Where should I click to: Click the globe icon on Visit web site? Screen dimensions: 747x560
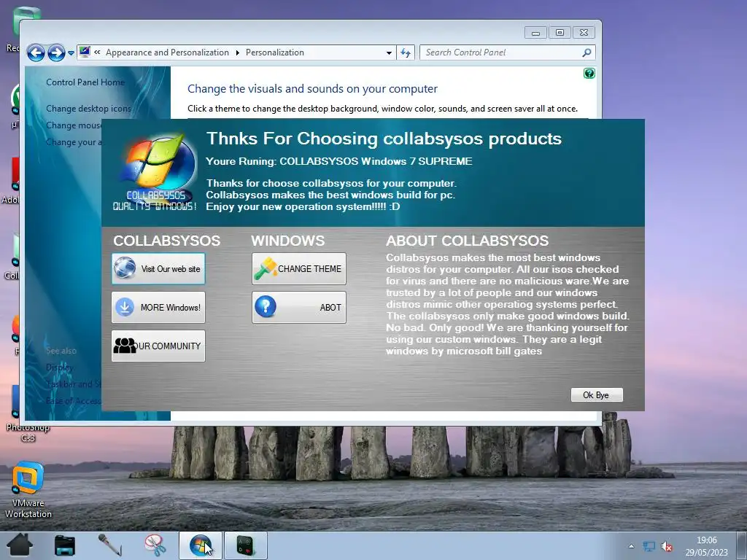[125, 268]
